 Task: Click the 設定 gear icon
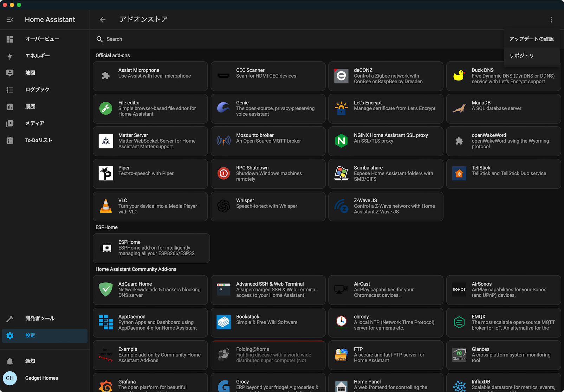(x=10, y=335)
